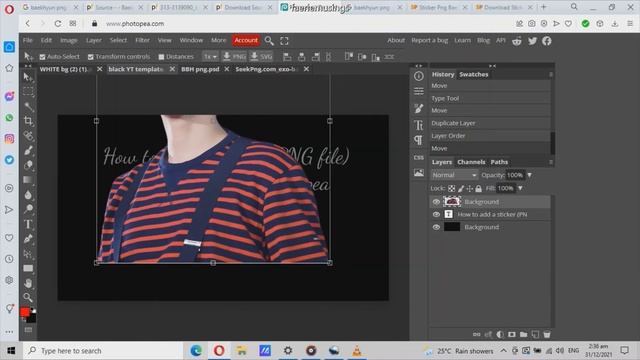Select the Gradient tool
Viewport: 640px width, 360px height.
click(28, 180)
